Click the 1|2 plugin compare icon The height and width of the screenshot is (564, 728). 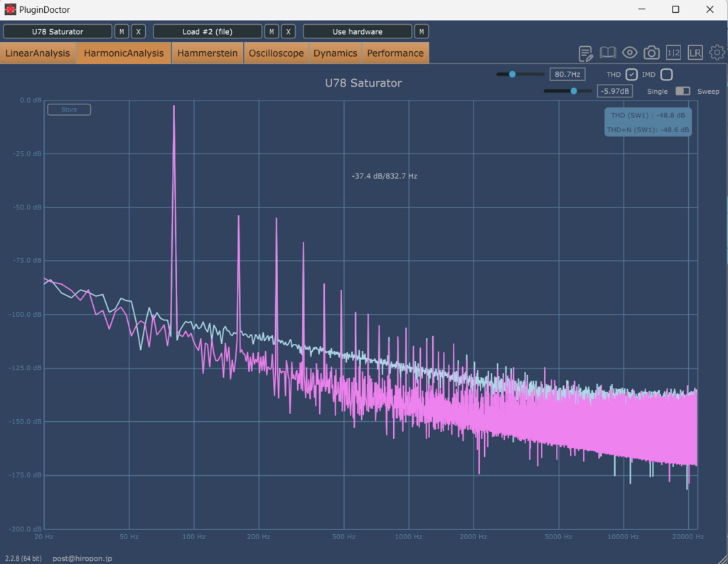(x=673, y=53)
